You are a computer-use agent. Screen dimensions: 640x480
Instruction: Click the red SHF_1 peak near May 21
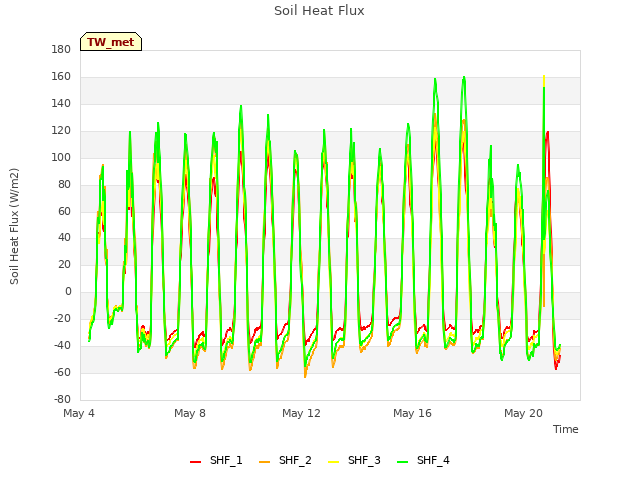[x=547, y=132]
